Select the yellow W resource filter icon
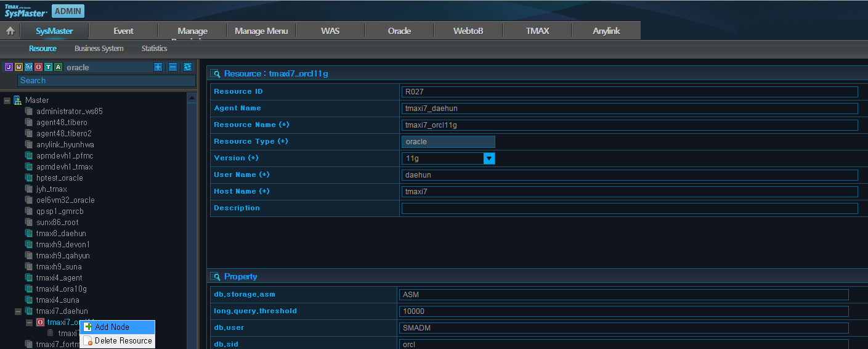The image size is (868, 349). [18, 67]
